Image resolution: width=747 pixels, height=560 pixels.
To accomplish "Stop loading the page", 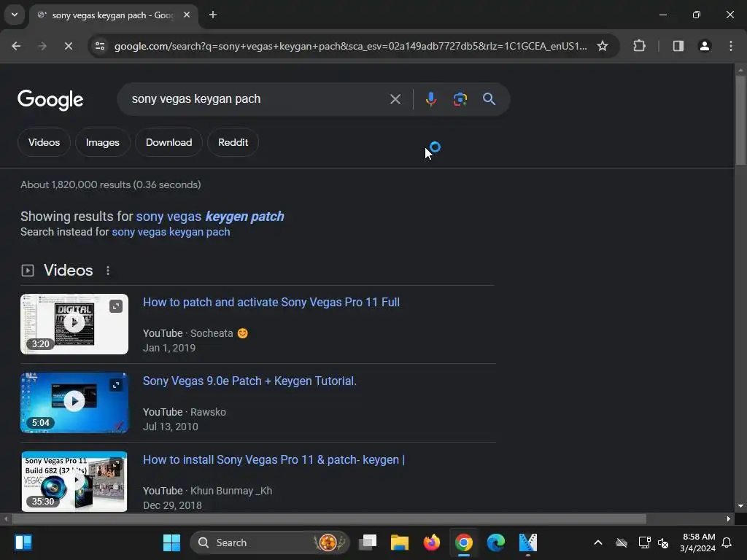I will (68, 46).
